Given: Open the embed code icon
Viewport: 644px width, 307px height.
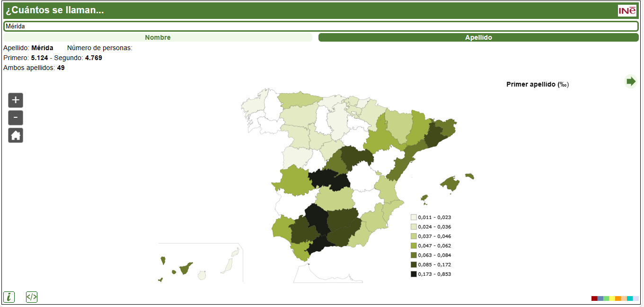Looking at the screenshot, I should [32, 297].
